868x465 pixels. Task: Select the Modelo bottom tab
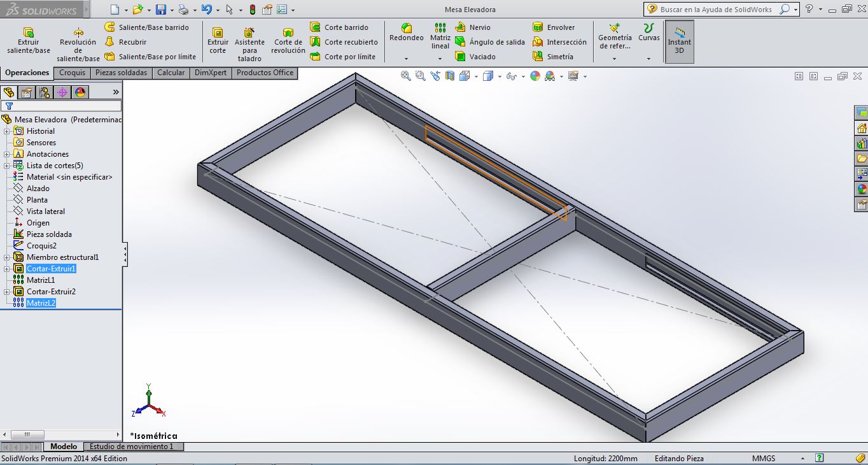coord(64,447)
